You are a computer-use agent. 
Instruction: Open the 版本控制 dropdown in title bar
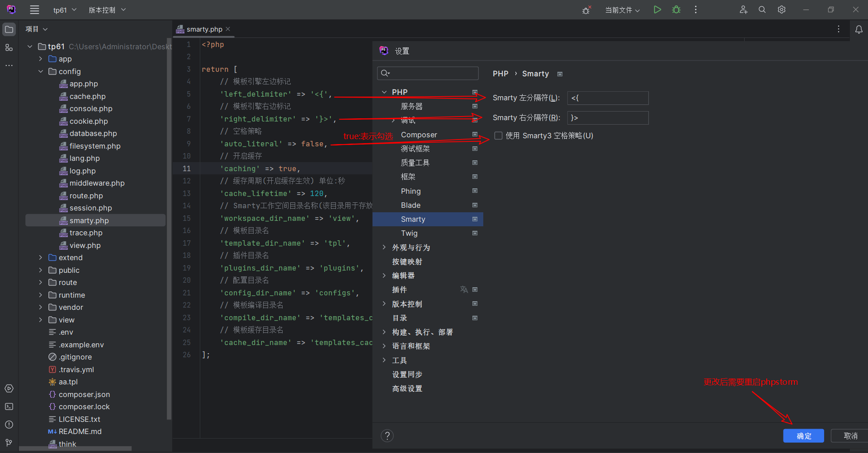point(107,10)
